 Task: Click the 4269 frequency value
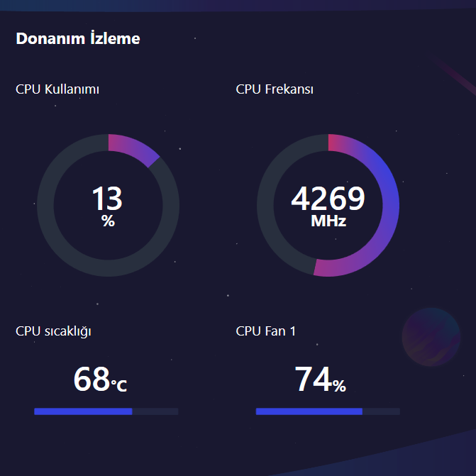point(328,199)
